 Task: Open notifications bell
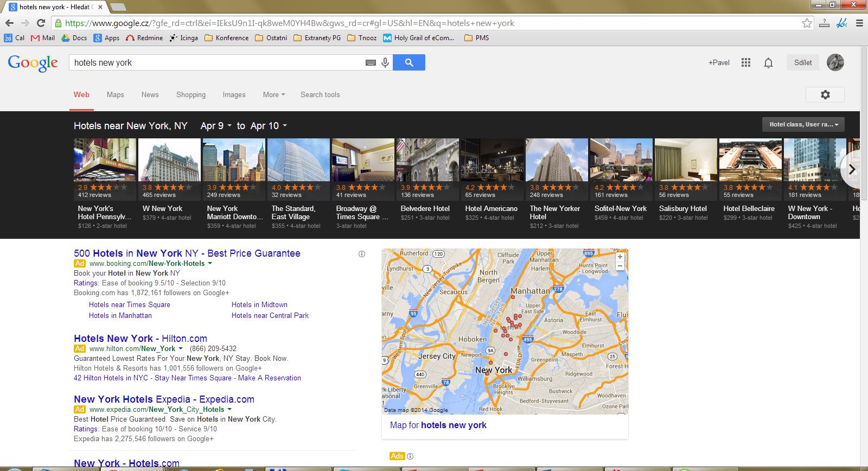[768, 63]
